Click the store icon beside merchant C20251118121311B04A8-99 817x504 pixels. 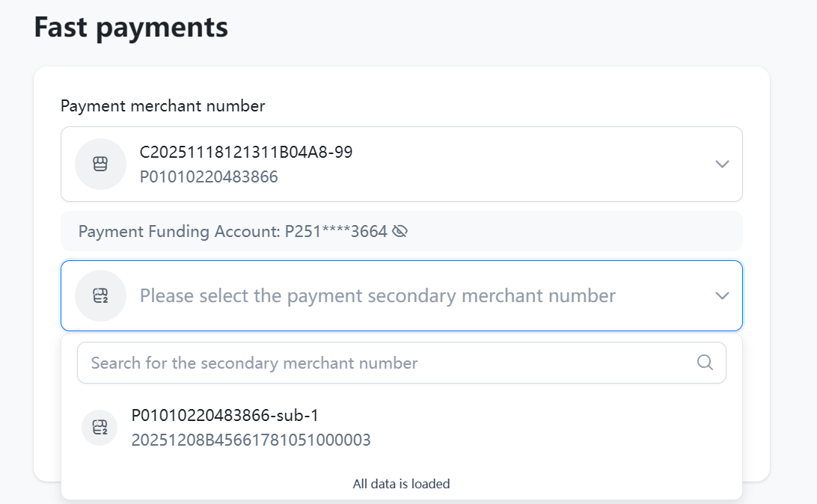pyautogui.click(x=100, y=164)
